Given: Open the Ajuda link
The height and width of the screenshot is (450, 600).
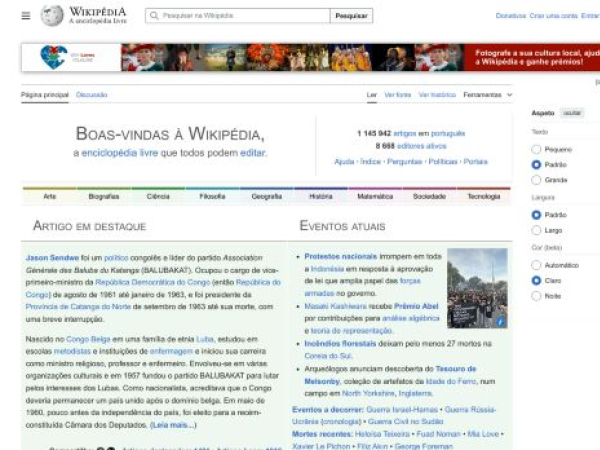Looking at the screenshot, I should pos(344,161).
